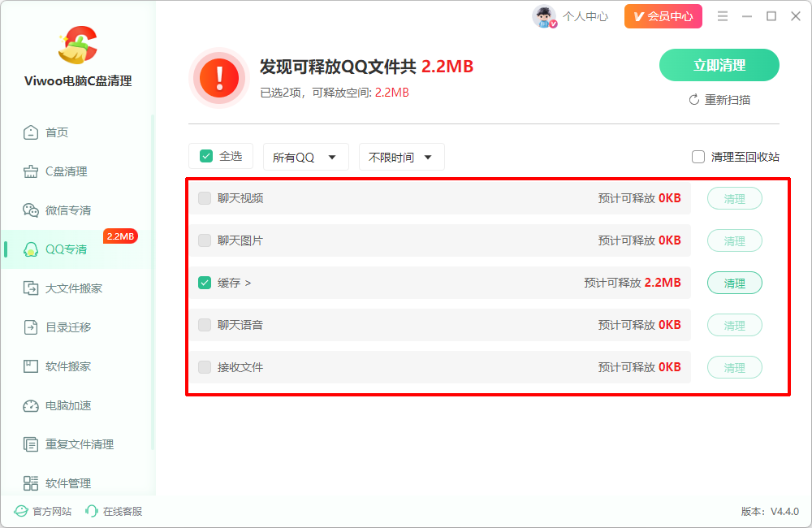Viewport: 812px width, 528px height.
Task: Check the 接收文件 row checkbox
Action: coord(205,367)
